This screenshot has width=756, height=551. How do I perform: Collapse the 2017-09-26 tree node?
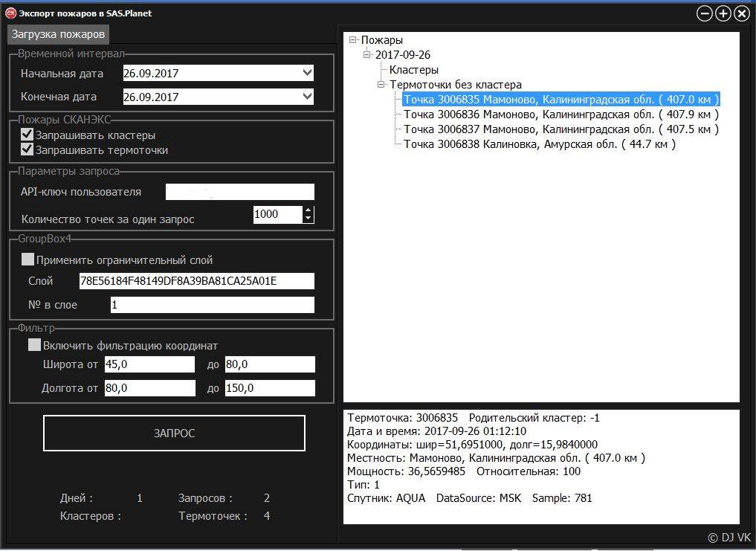(366, 55)
